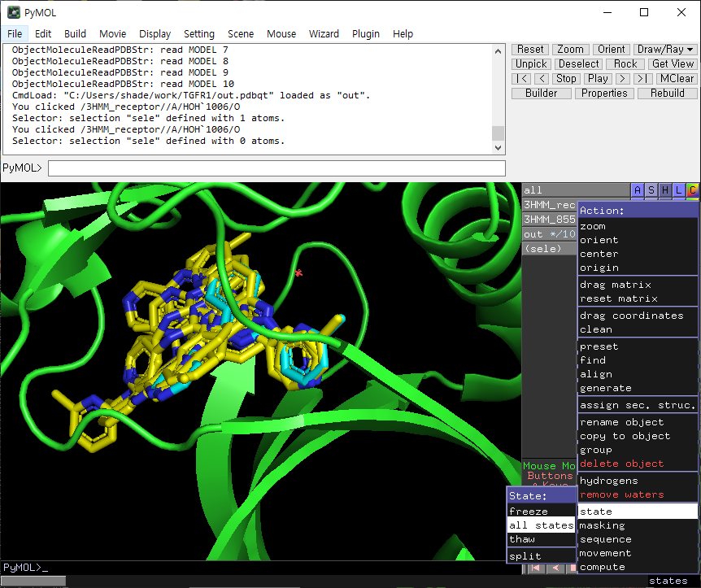The height and width of the screenshot is (588, 701).
Task: Click the PyMOL application icon in the title bar
Action: coord(14,12)
